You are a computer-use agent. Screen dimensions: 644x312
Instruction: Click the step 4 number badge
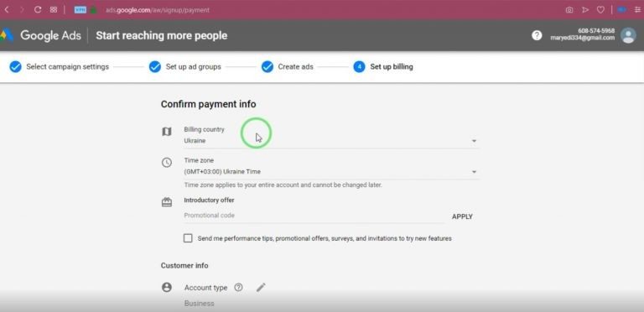tap(359, 66)
